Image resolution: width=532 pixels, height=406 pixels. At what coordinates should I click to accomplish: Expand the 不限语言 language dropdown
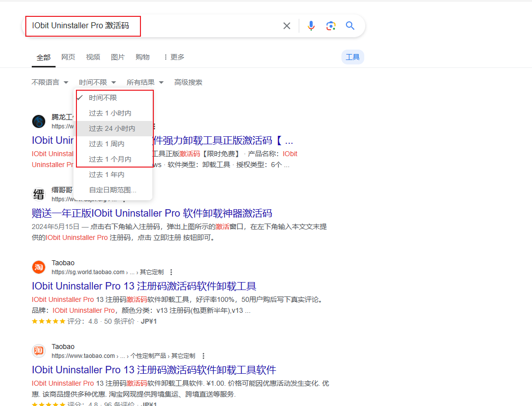coord(50,82)
